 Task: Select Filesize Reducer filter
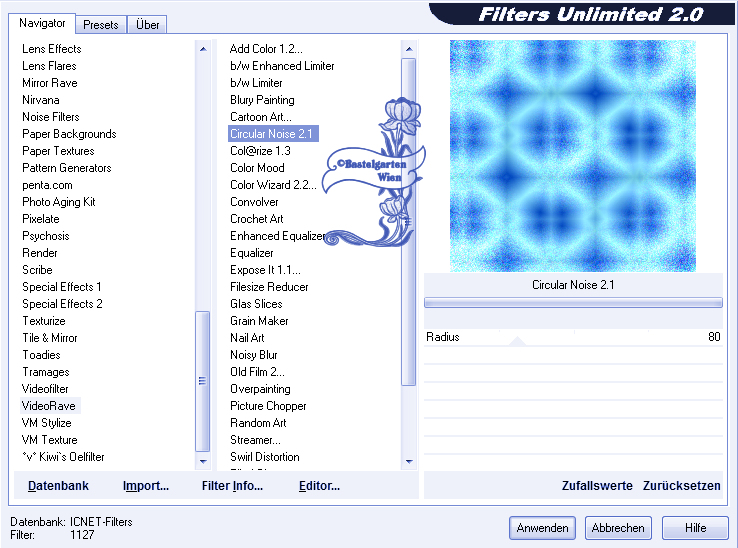click(x=269, y=287)
